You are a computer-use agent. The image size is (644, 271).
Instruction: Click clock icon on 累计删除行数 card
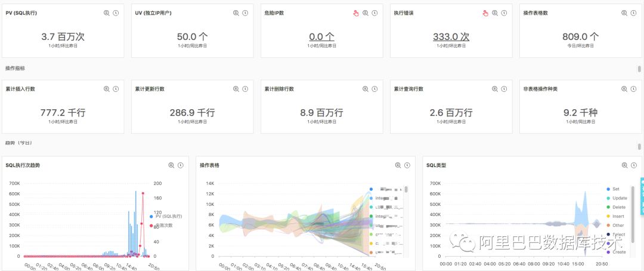[374, 89]
